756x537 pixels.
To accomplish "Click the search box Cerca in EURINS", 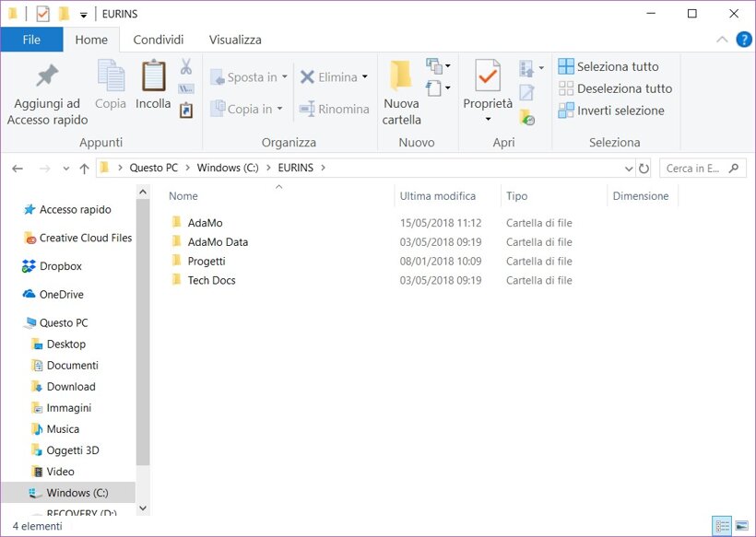I will pos(691,169).
